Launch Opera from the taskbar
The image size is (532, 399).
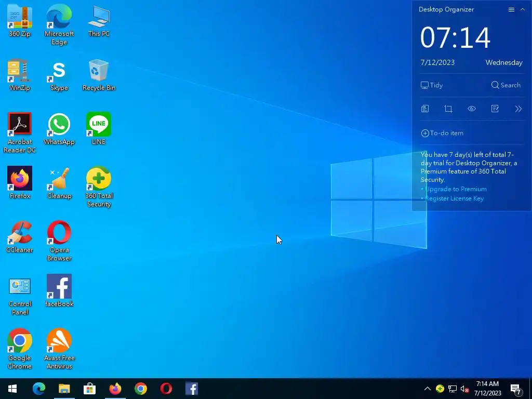coord(166,389)
